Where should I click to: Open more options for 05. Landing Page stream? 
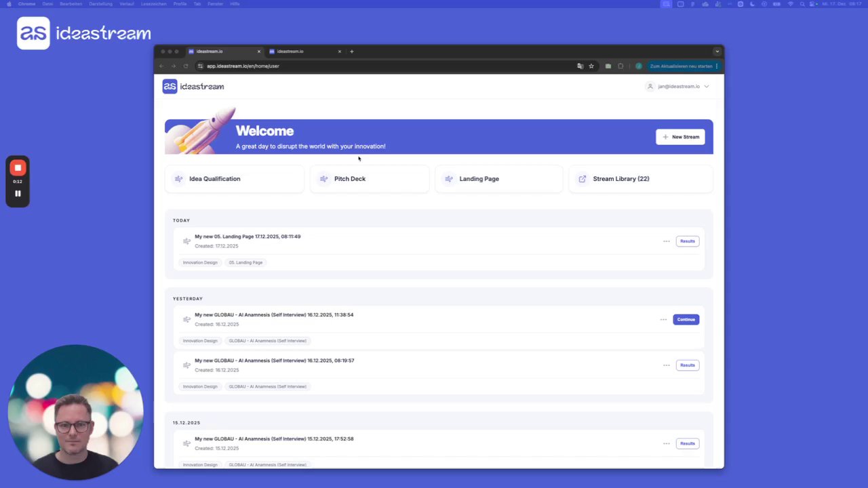pyautogui.click(x=667, y=241)
